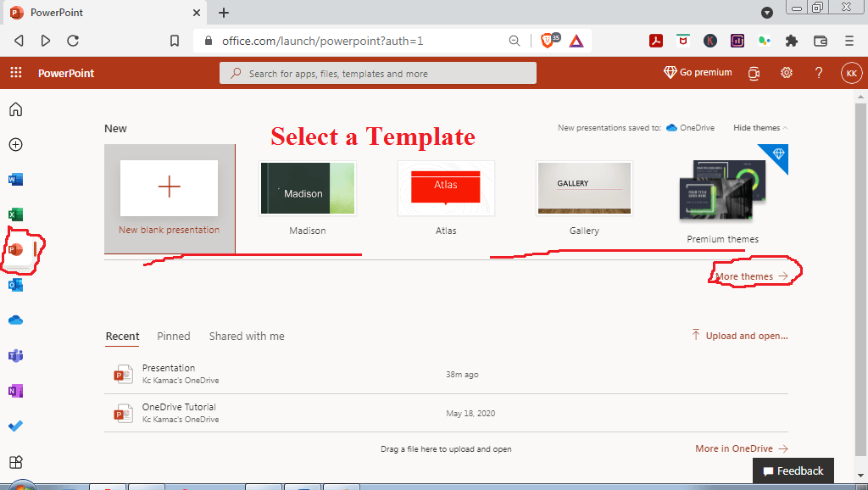The width and height of the screenshot is (868, 490).
Task: Open Brave wallet icon
Action: click(x=821, y=41)
